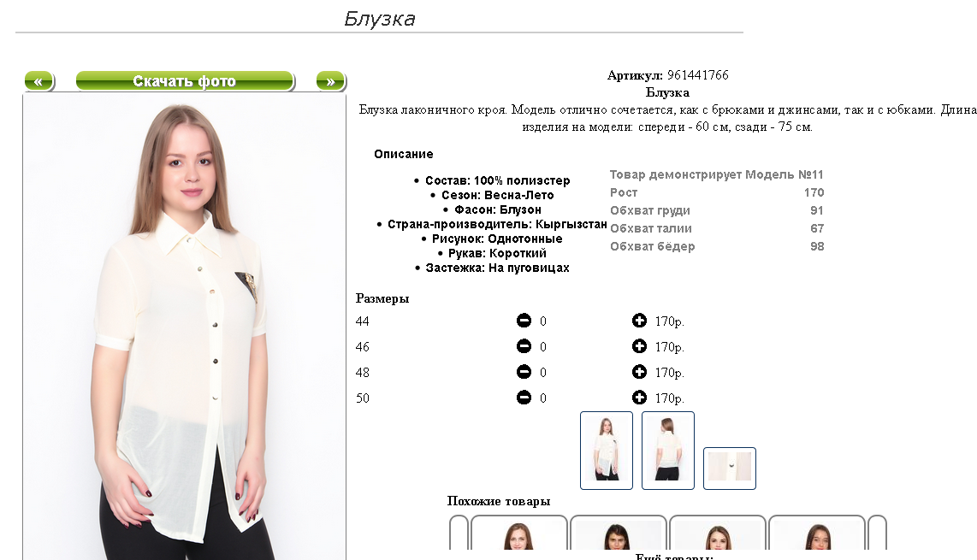The width and height of the screenshot is (977, 560).
Task: Click the Скачать фото button
Action: [185, 81]
